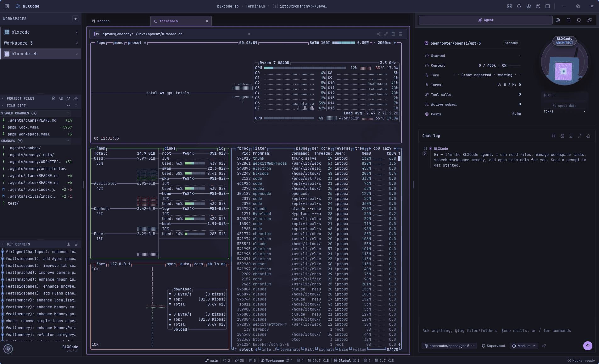Clear the chat log with eraser icon
This screenshot has width=599, height=364.
click(x=588, y=136)
